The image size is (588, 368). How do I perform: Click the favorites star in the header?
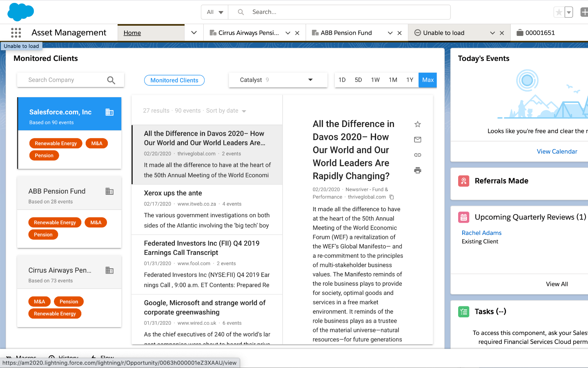559,12
